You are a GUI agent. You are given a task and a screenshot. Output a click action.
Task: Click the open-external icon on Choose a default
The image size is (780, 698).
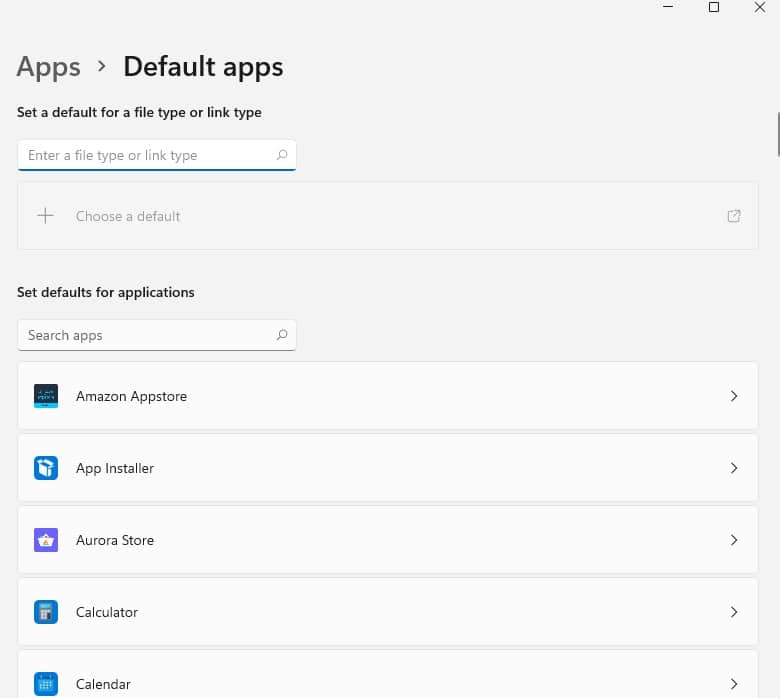point(734,216)
